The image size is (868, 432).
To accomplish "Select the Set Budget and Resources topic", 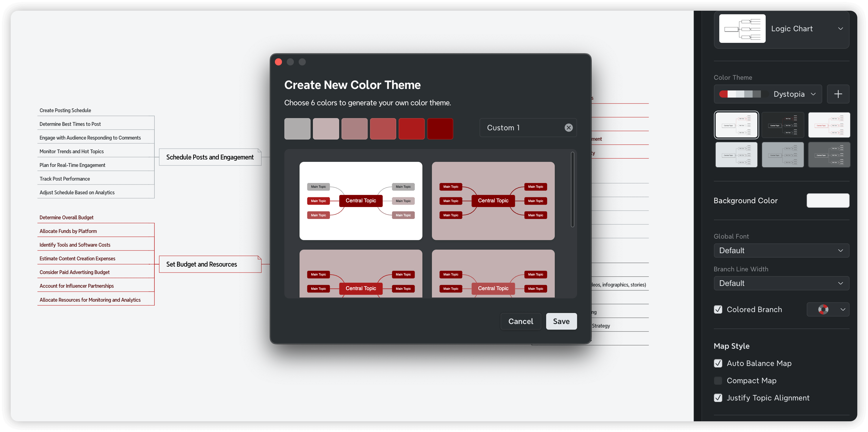I will point(210,264).
